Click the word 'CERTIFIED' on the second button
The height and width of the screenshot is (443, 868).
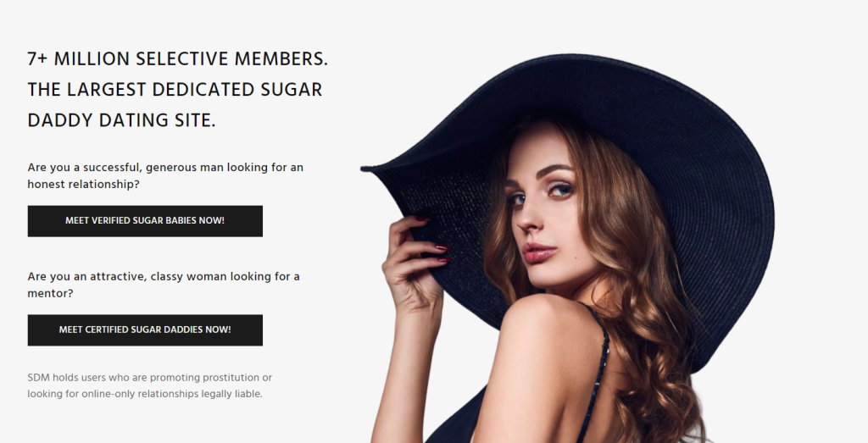tap(106, 329)
